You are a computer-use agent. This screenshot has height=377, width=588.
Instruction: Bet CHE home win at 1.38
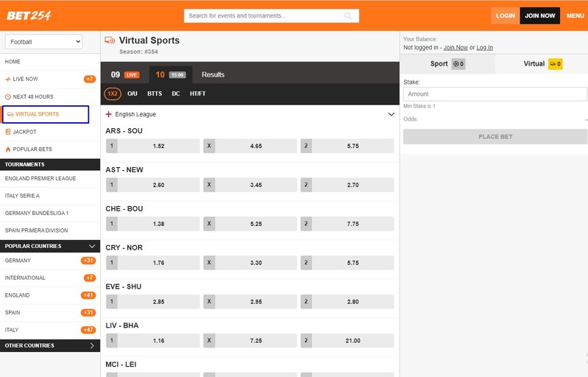(152, 224)
